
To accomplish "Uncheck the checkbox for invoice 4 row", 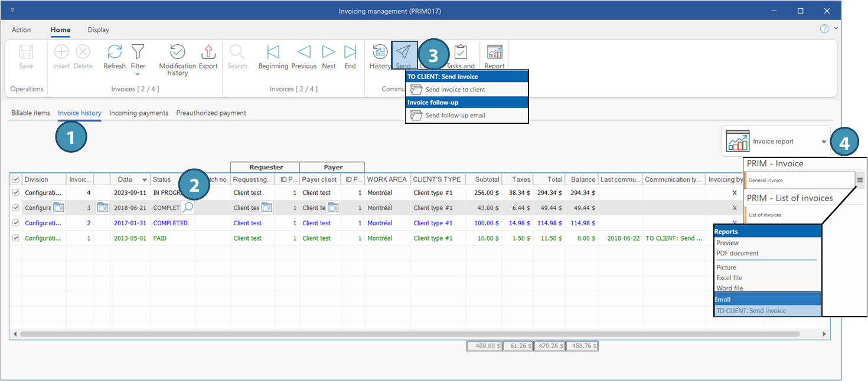I will [16, 193].
